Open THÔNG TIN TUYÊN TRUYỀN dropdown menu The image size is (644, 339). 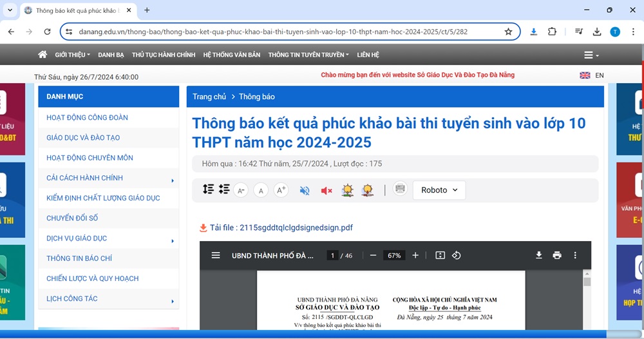(x=308, y=55)
